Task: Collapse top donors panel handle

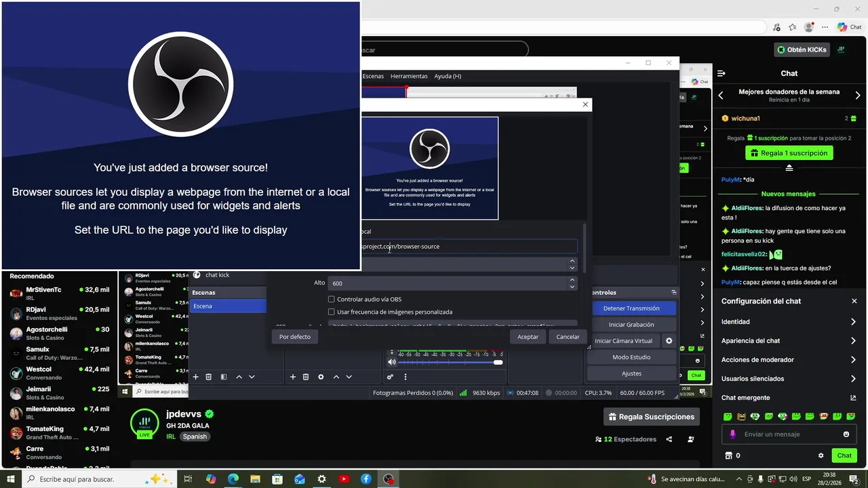Action: click(x=789, y=167)
